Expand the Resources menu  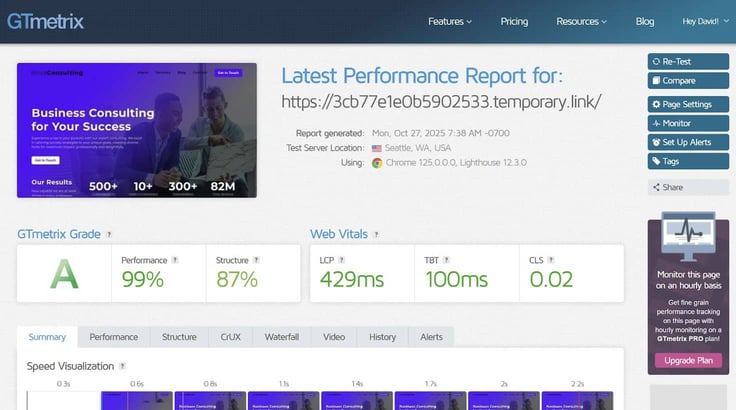point(581,22)
